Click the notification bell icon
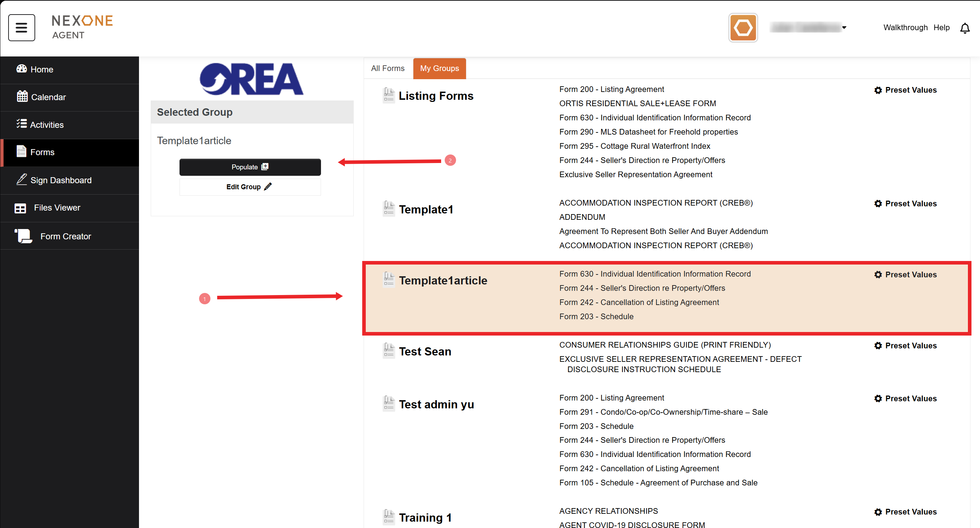980x528 pixels. click(x=964, y=28)
